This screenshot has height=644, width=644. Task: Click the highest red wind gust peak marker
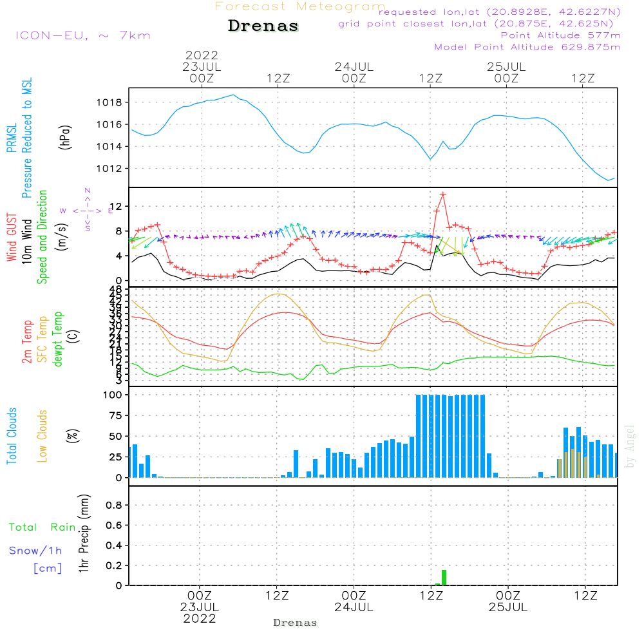tap(443, 194)
